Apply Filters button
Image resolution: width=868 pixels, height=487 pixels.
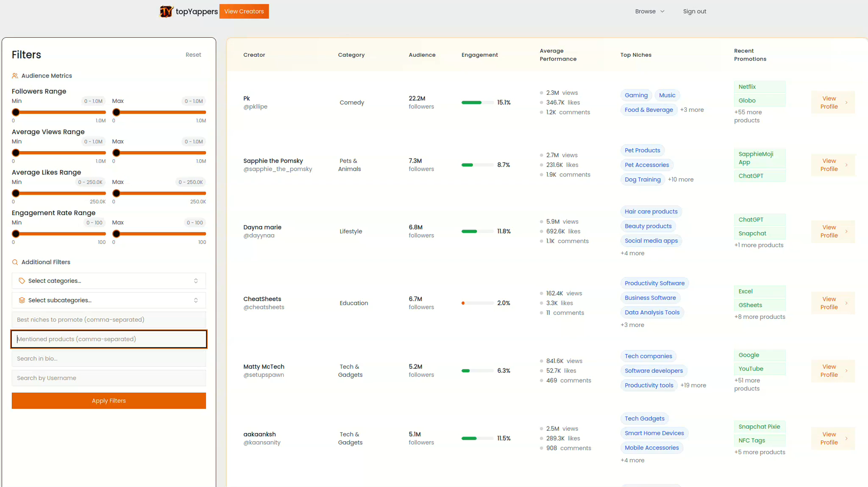[x=109, y=401]
